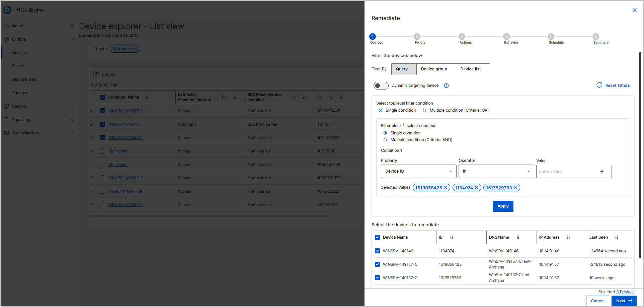Open the Last Seen column options menu
This screenshot has height=307, width=644.
[617, 237]
